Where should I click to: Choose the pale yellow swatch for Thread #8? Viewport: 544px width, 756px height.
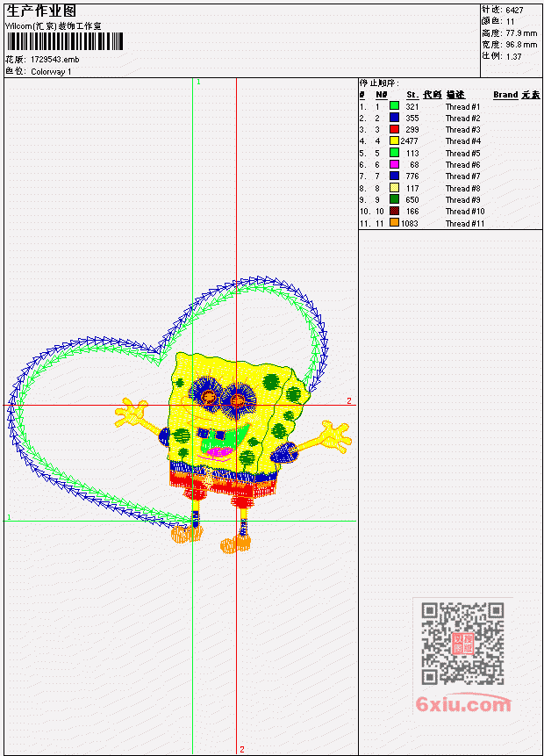coord(394,188)
